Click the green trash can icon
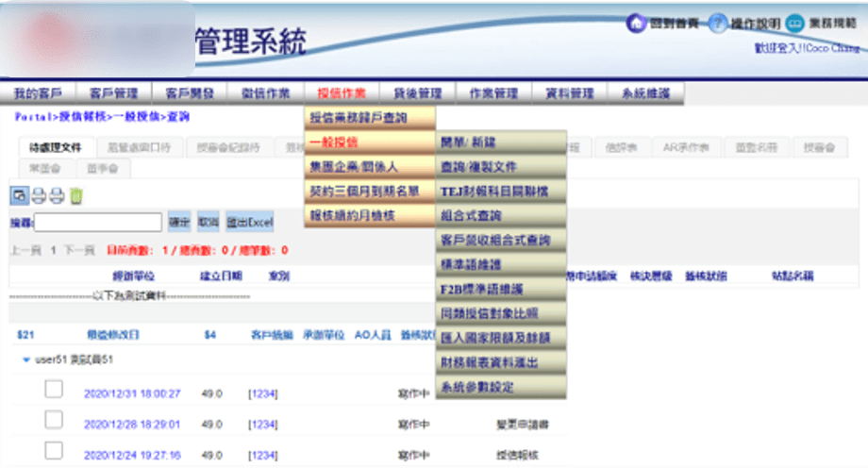Screen dimensions: 868x468 coord(75,196)
